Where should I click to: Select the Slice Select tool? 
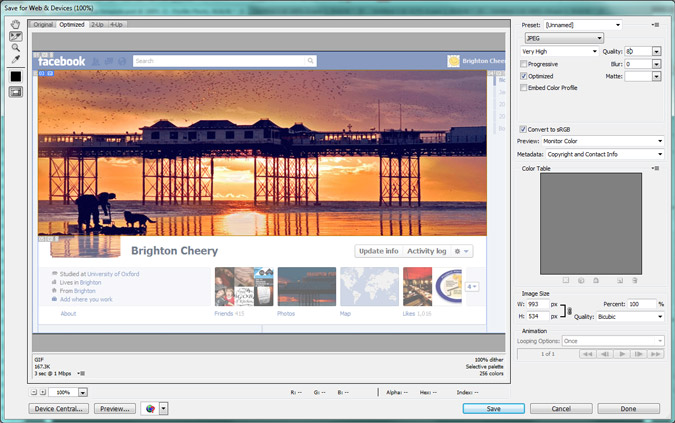click(16, 37)
